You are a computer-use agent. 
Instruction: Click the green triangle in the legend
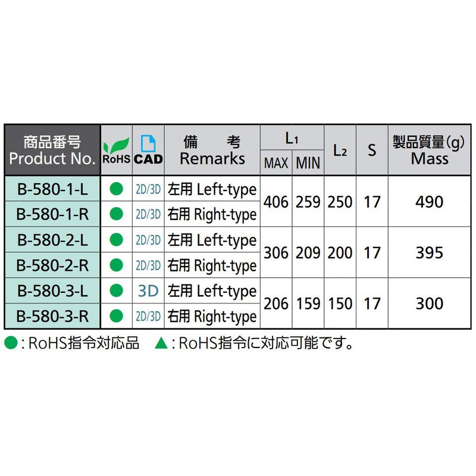(x=161, y=343)
